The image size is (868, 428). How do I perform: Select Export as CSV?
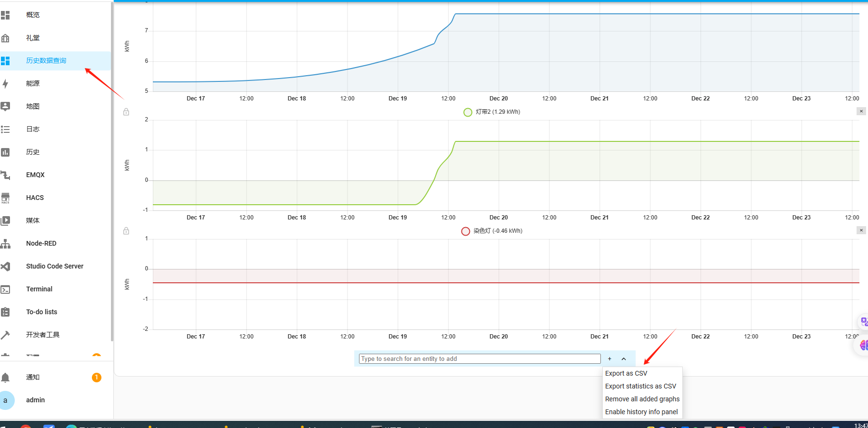(x=626, y=373)
